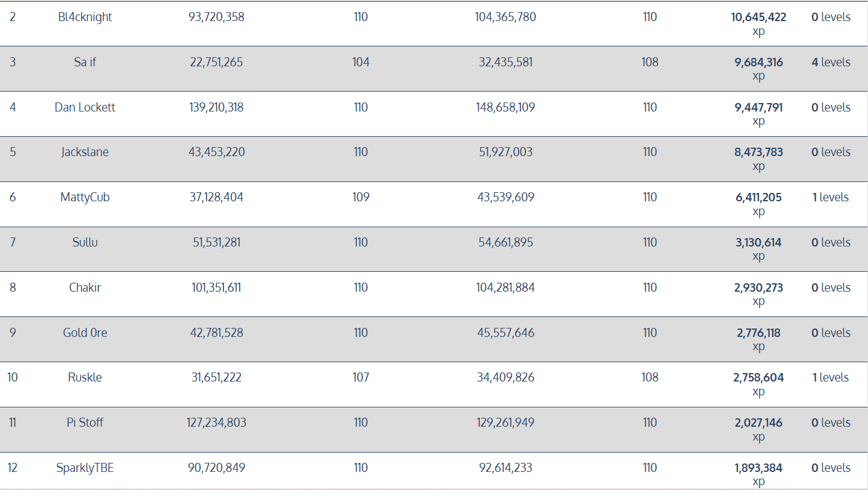Select ending XP value 51,927,003
The height and width of the screenshot is (490, 868).
click(505, 152)
